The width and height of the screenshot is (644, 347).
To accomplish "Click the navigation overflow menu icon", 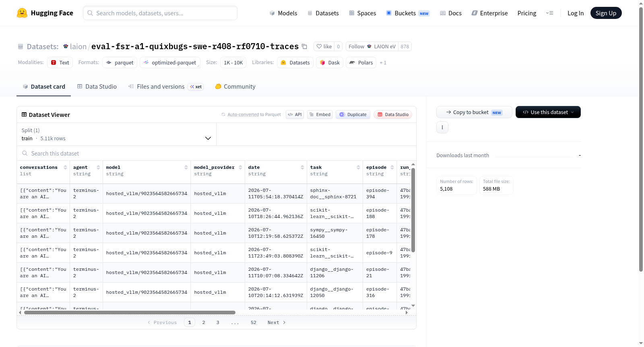I will coord(549,13).
